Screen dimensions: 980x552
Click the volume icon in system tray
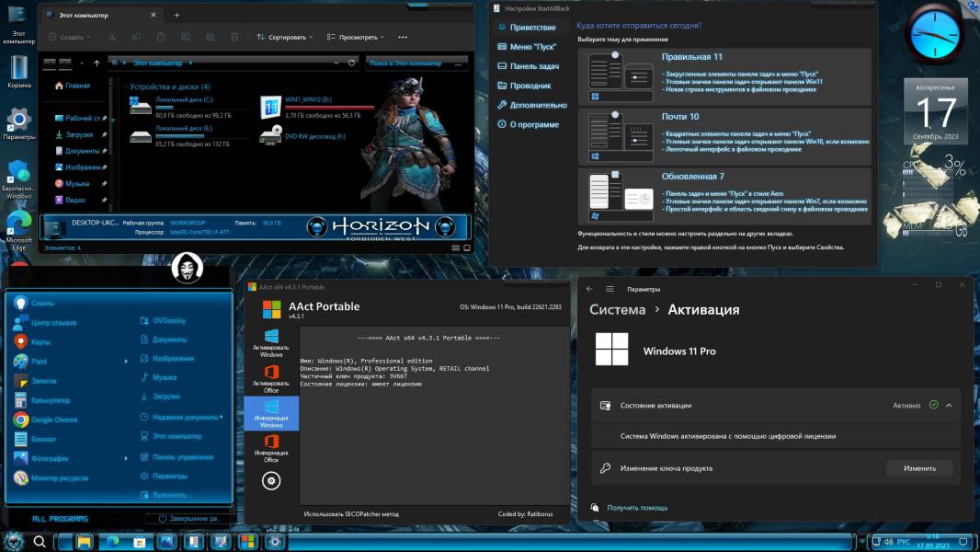pos(888,541)
